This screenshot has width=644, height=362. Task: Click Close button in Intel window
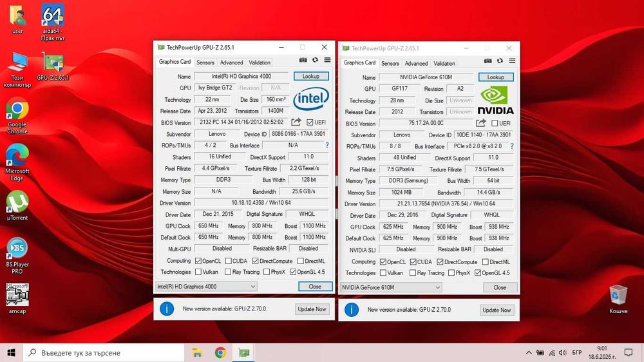pyautogui.click(x=315, y=287)
